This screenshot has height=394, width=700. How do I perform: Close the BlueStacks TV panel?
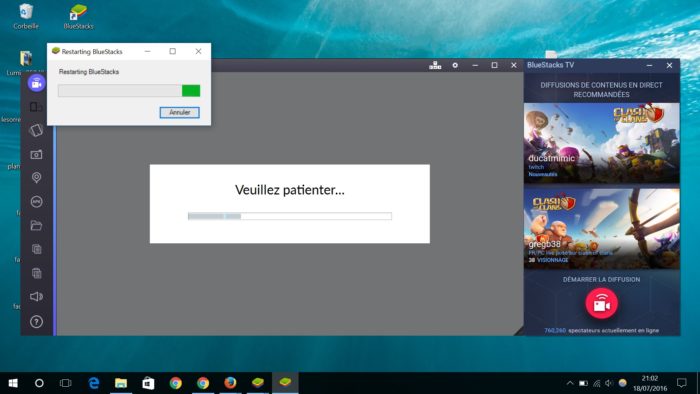669,65
